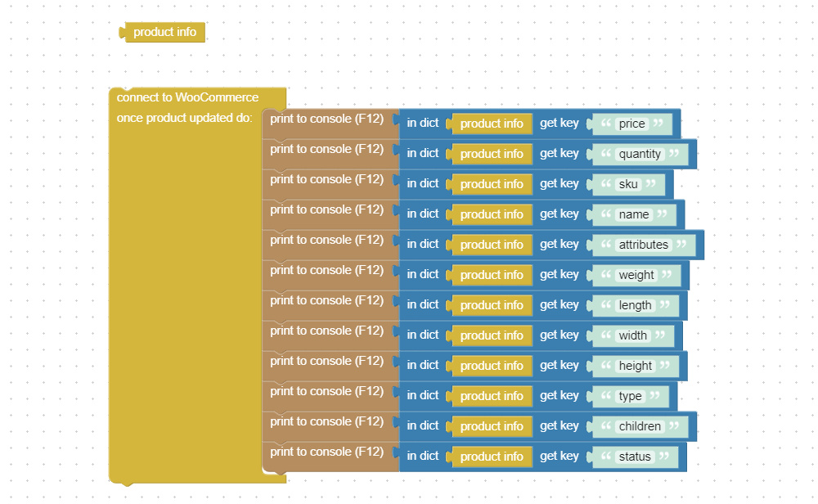
Task: Click the weight text field
Action: tap(636, 275)
